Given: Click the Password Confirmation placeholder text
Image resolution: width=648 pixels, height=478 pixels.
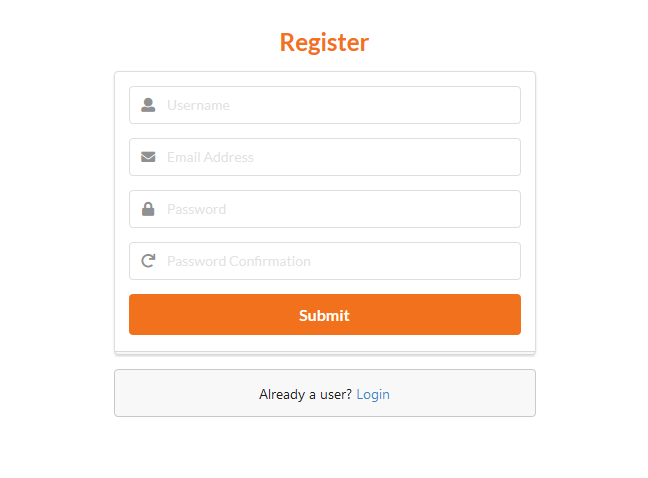Looking at the screenshot, I should pyautogui.click(x=239, y=262).
